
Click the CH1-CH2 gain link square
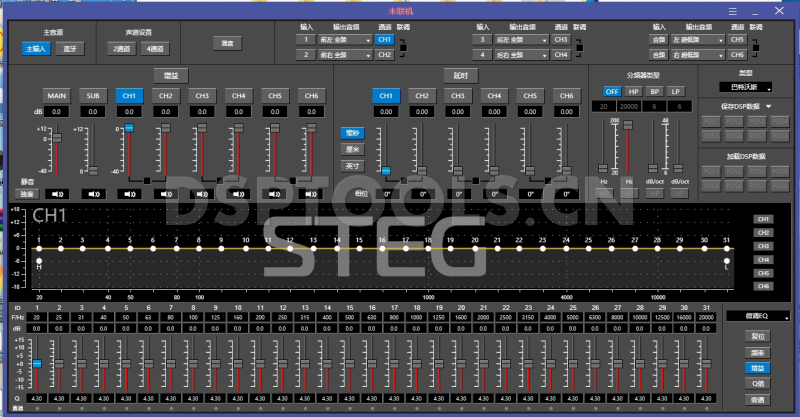click(147, 180)
